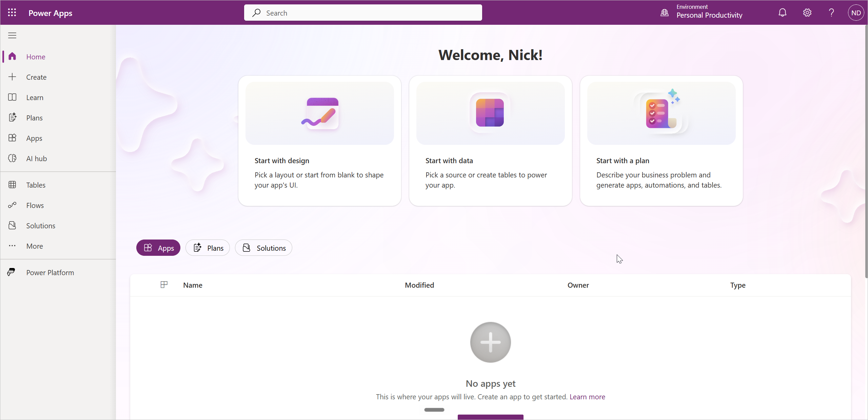Open the help question mark icon
This screenshot has height=420, width=868.
[x=831, y=13]
